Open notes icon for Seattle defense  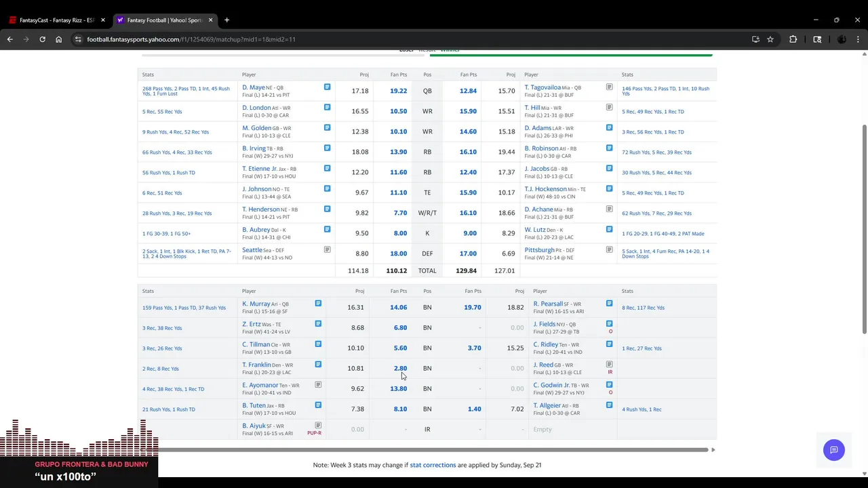pyautogui.click(x=327, y=249)
